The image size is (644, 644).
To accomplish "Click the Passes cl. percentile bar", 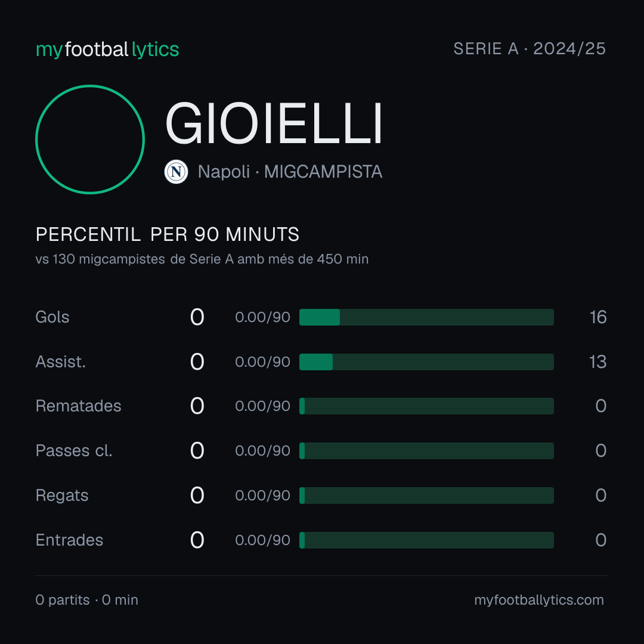I will tap(426, 451).
